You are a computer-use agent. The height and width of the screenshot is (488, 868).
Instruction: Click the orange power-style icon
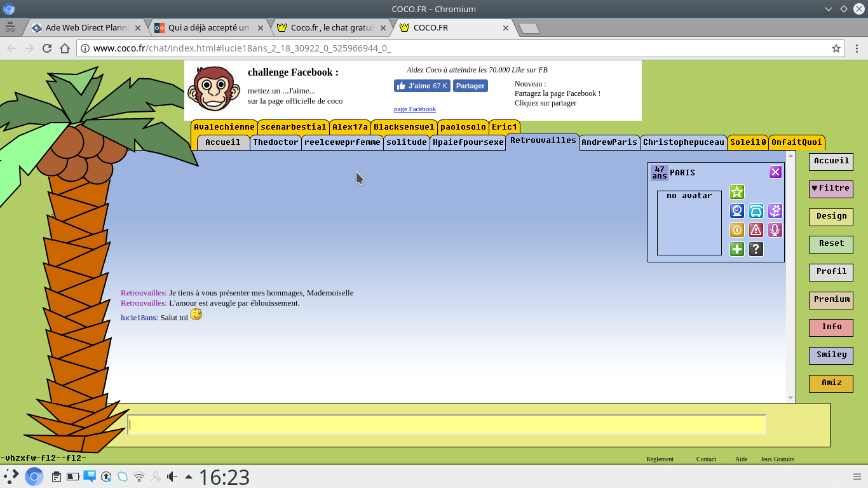[737, 230]
